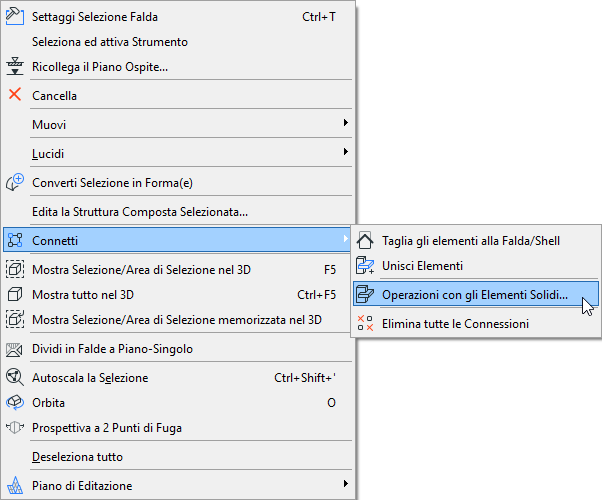Choose Operazioni con gli Elementi Solidi
The height and width of the screenshot is (500, 602).
click(474, 295)
